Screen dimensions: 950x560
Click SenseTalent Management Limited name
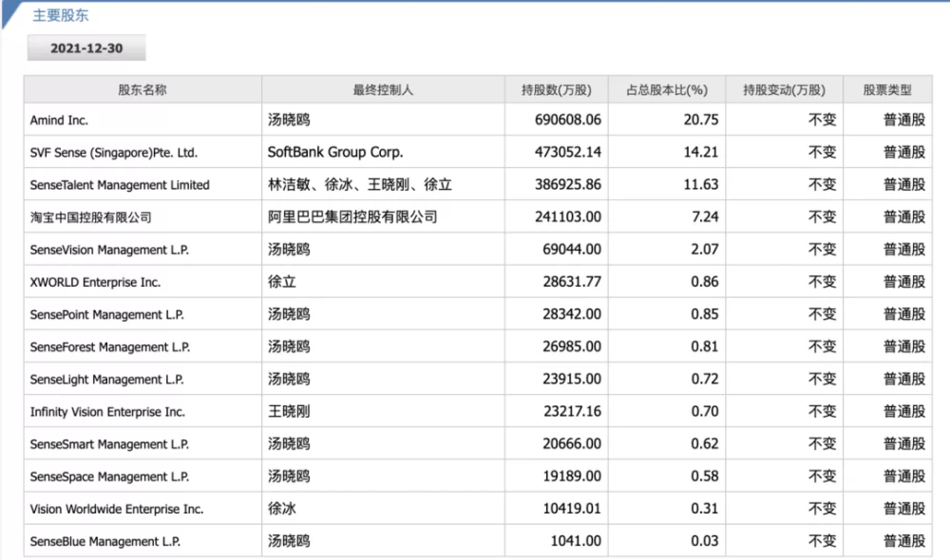[x=120, y=185]
